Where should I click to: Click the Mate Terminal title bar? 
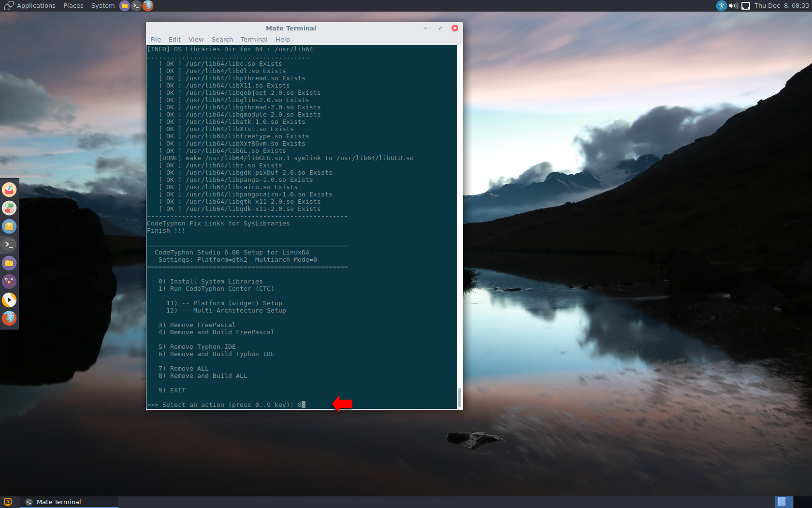(290, 28)
